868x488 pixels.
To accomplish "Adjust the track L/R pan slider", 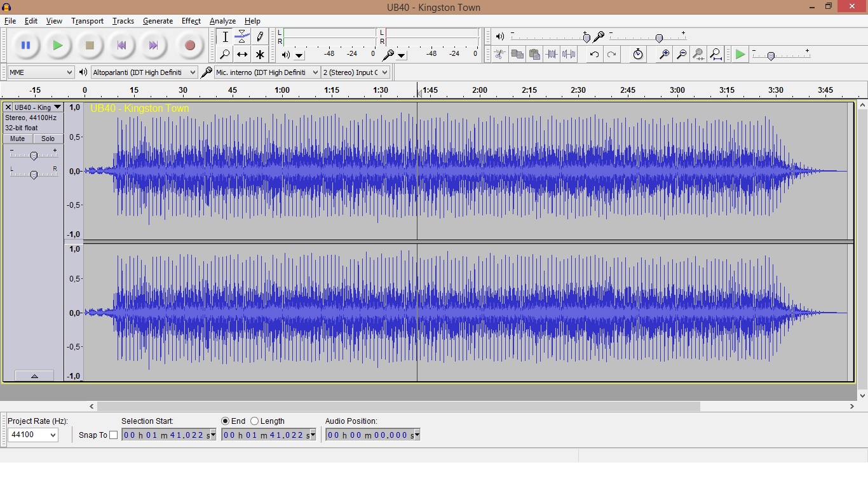I will tap(34, 174).
